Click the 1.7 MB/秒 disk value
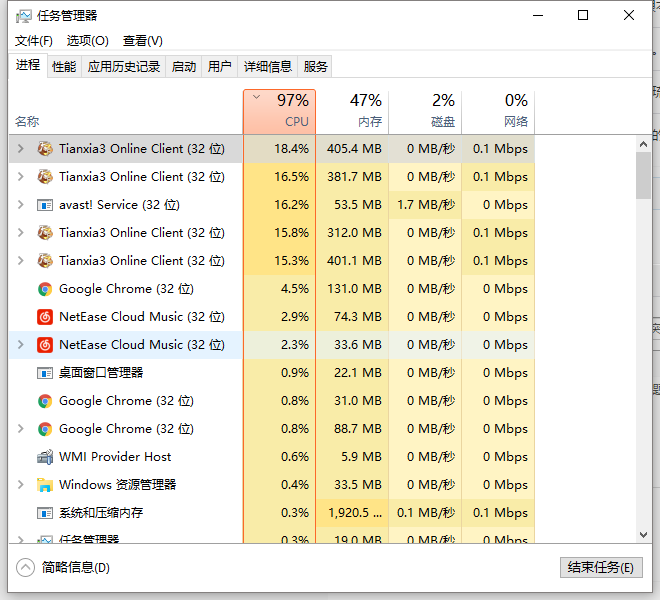The image size is (660, 600). point(425,205)
